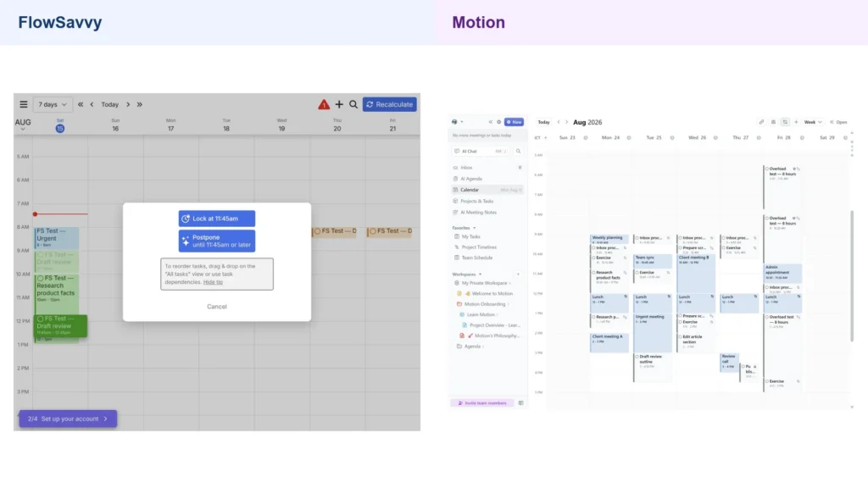Viewport: 868px width, 488px height.
Task: Open the FlowSavvy hamburger menu
Action: [23, 104]
